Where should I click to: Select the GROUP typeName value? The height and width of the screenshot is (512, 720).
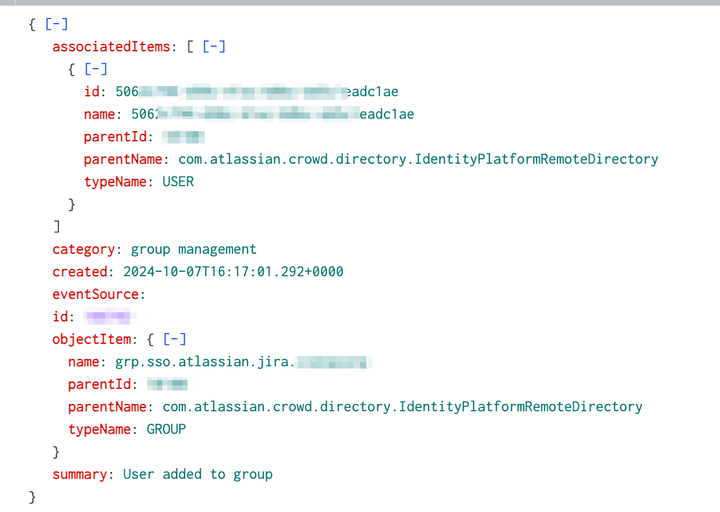tap(166, 429)
